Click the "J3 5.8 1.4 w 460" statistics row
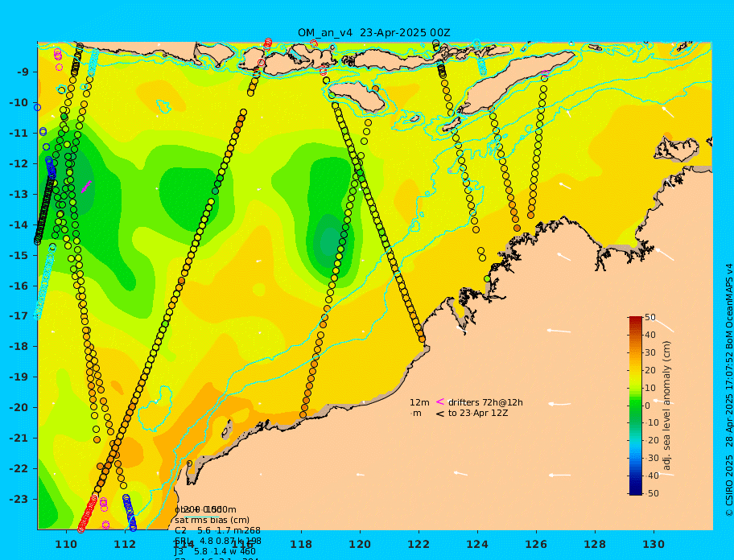The width and height of the screenshot is (734, 560). pyautogui.click(x=216, y=552)
